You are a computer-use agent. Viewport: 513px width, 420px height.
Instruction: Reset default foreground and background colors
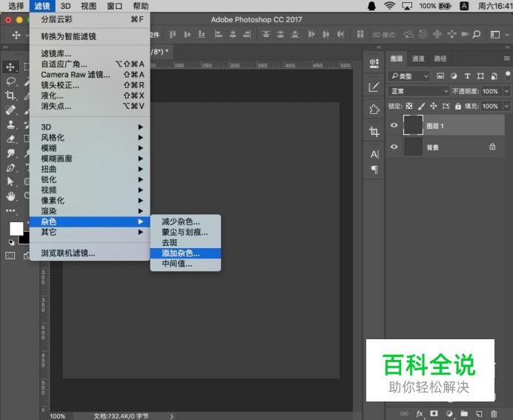pos(12,242)
